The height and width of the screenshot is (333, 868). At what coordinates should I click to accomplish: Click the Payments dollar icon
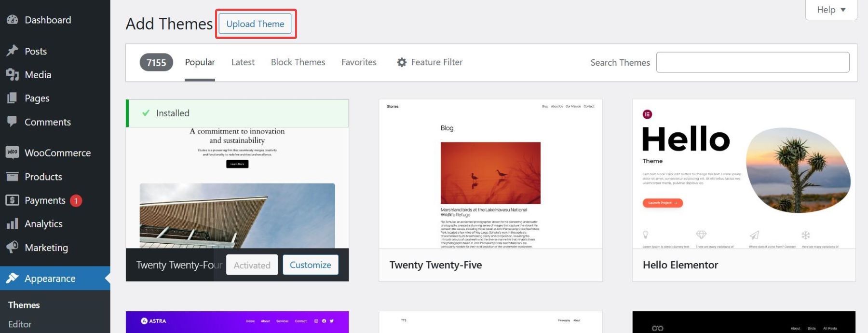point(12,200)
